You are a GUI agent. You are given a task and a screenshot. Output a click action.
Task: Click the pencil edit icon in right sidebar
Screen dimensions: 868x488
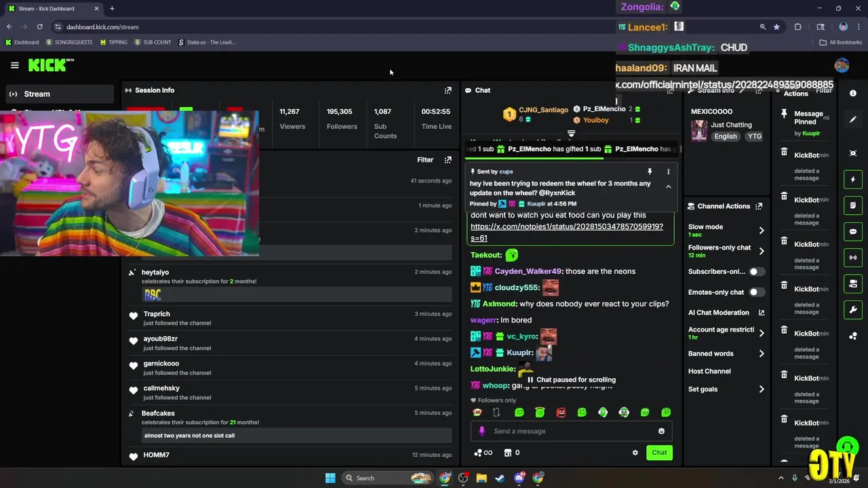point(853,119)
